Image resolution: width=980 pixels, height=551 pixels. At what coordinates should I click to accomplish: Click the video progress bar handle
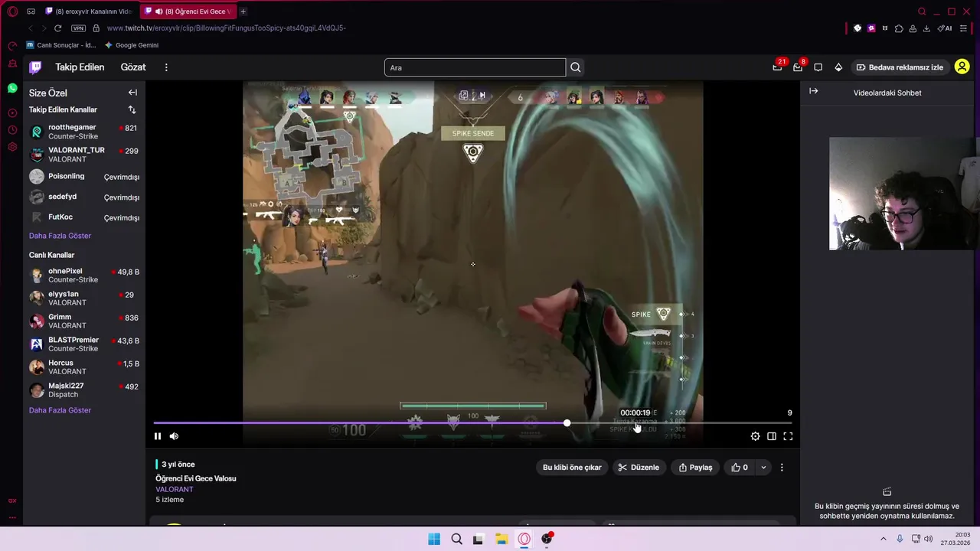click(x=567, y=422)
